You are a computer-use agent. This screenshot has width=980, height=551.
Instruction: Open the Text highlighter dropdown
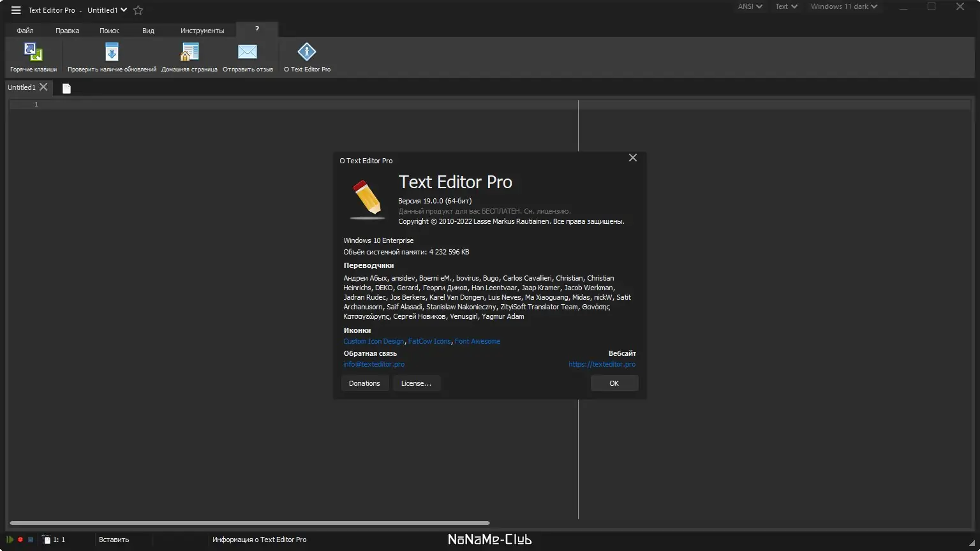[x=786, y=6]
